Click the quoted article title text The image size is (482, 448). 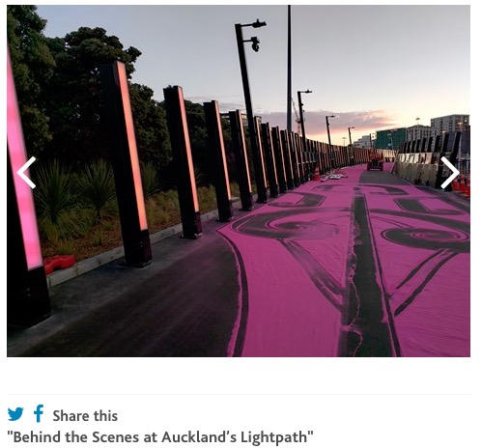point(160,437)
